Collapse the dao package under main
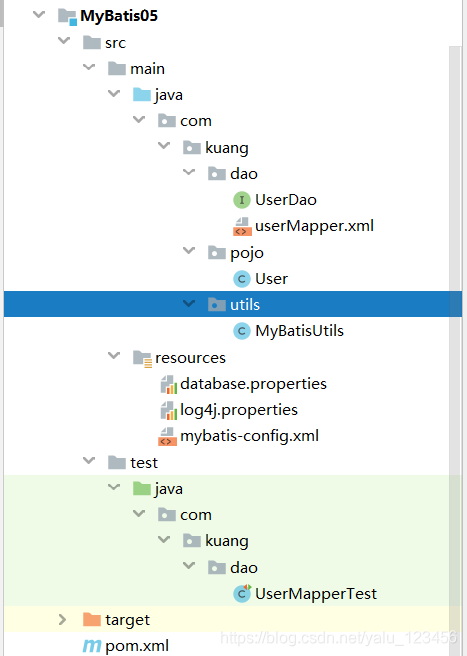Image resolution: width=467 pixels, height=656 pixels. [189, 172]
